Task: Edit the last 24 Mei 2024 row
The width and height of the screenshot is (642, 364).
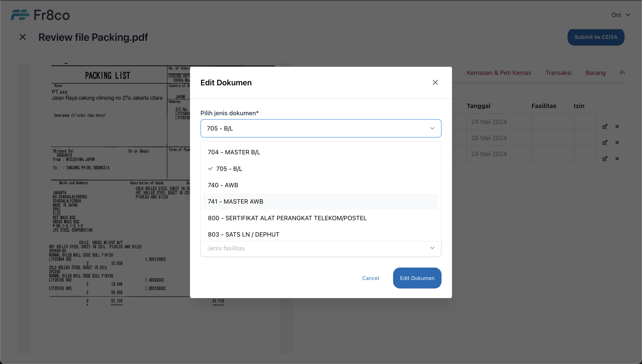Action: (x=605, y=158)
